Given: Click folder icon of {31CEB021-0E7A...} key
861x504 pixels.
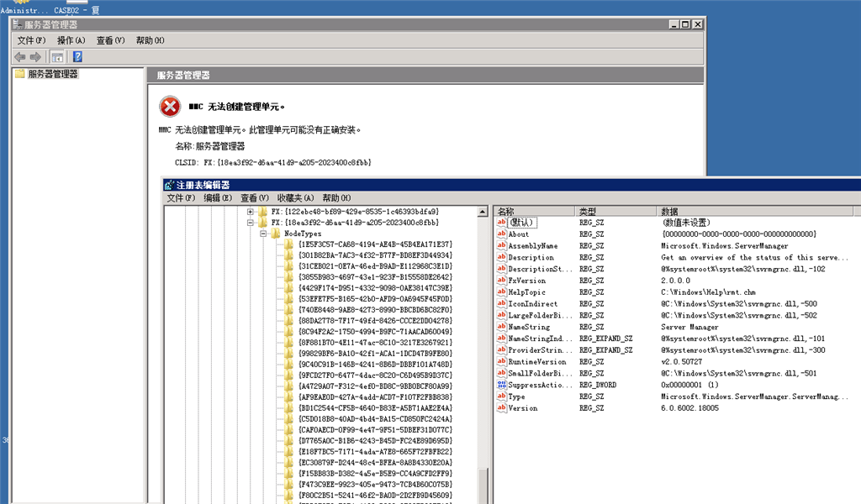Looking at the screenshot, I should 289,266.
